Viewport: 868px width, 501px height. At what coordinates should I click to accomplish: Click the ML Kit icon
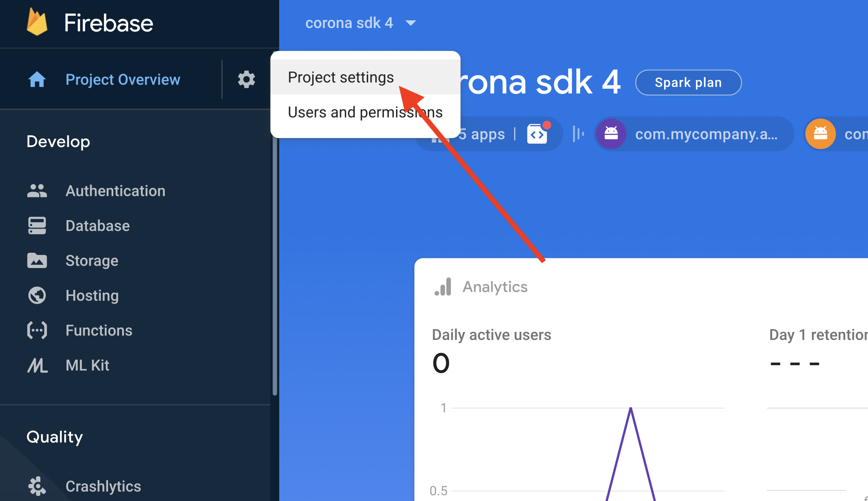point(37,365)
